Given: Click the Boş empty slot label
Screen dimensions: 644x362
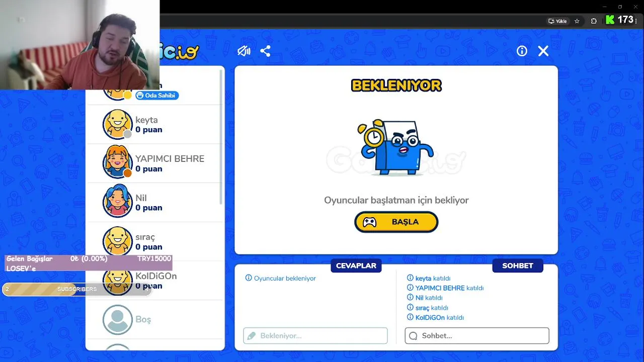Looking at the screenshot, I should (143, 320).
